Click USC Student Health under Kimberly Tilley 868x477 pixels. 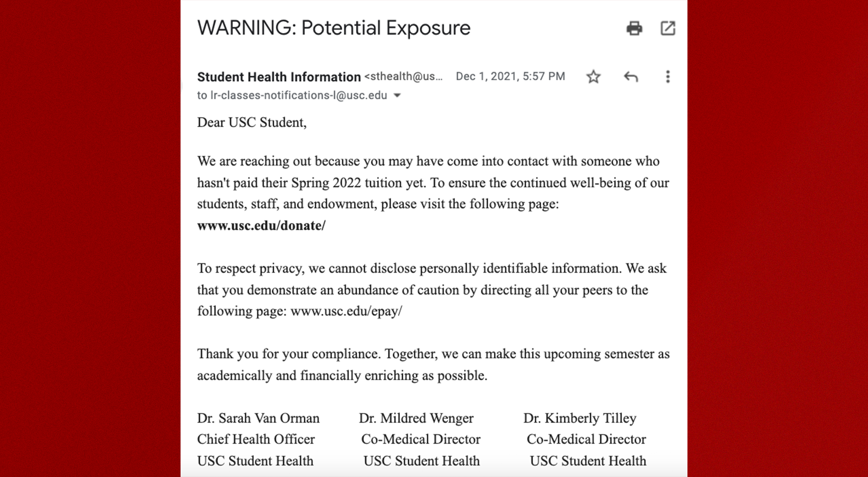tap(588, 461)
